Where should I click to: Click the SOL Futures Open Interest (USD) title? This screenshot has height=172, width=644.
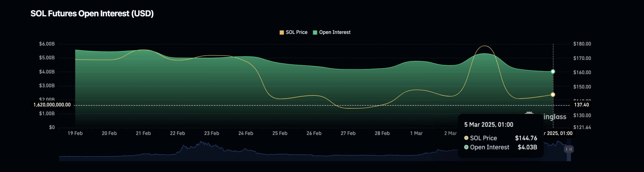click(92, 13)
